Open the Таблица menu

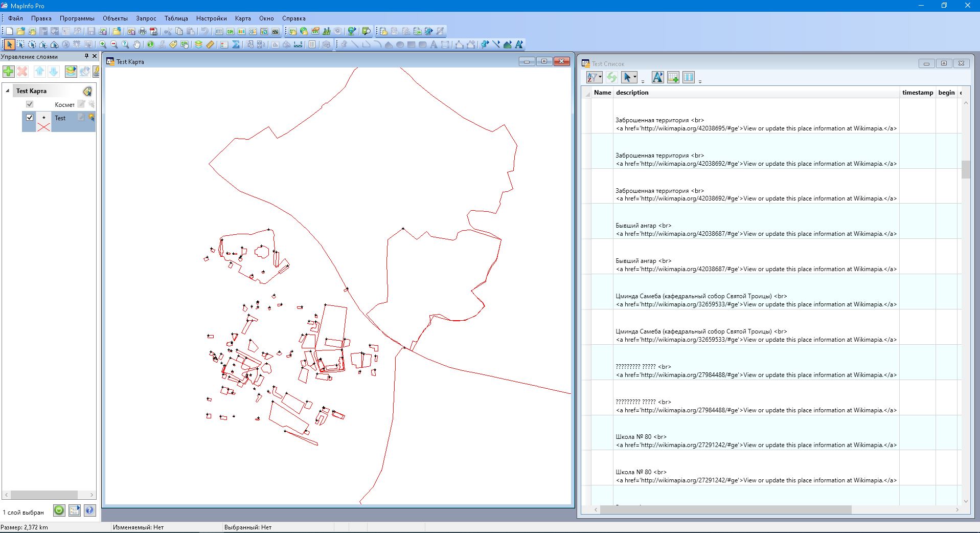click(176, 18)
